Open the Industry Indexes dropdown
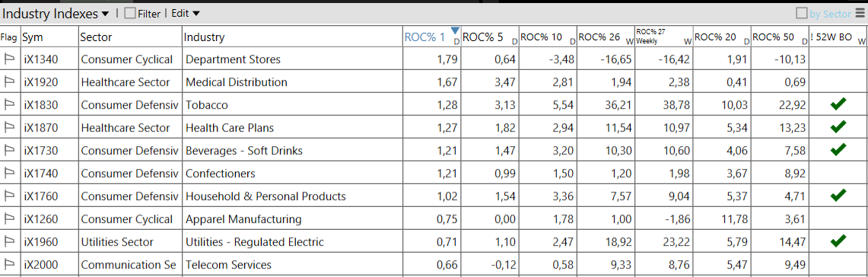 [56, 14]
